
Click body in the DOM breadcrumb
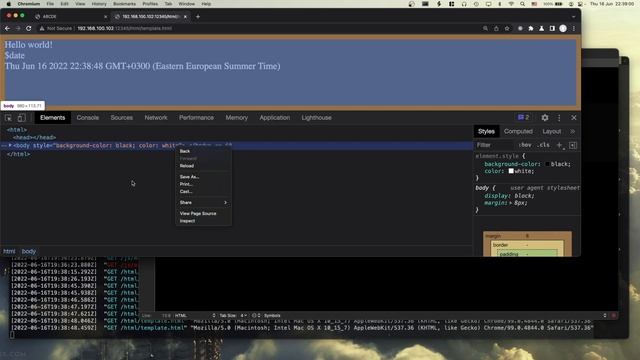click(29, 251)
